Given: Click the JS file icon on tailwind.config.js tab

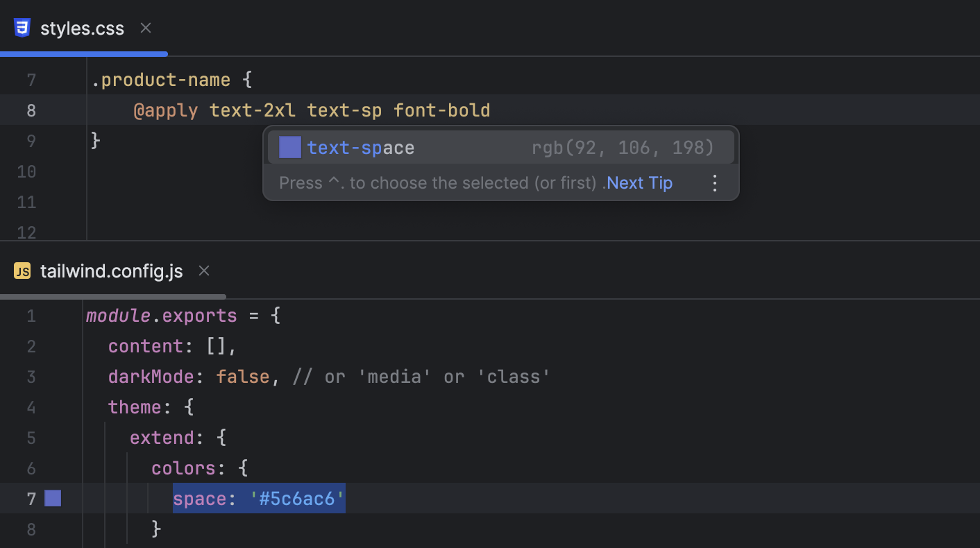Looking at the screenshot, I should coord(22,271).
